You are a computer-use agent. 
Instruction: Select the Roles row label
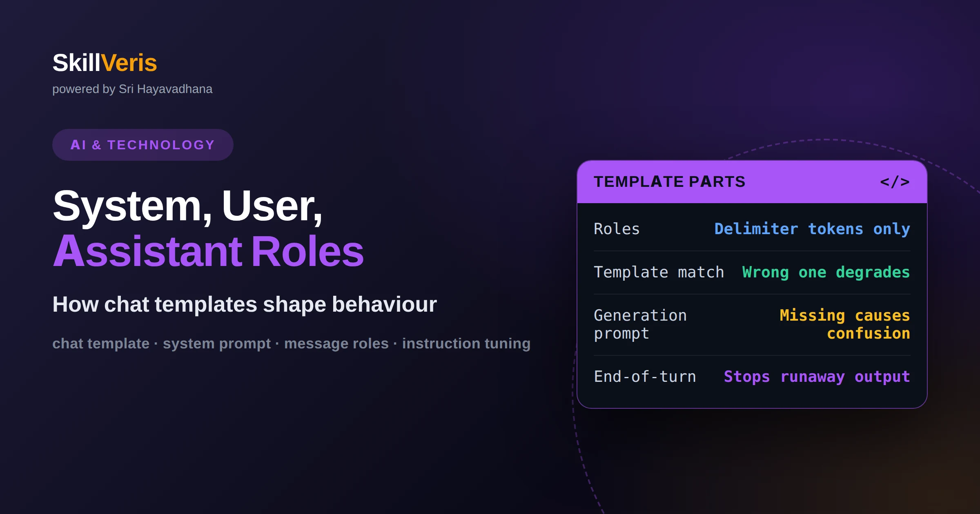[617, 229]
